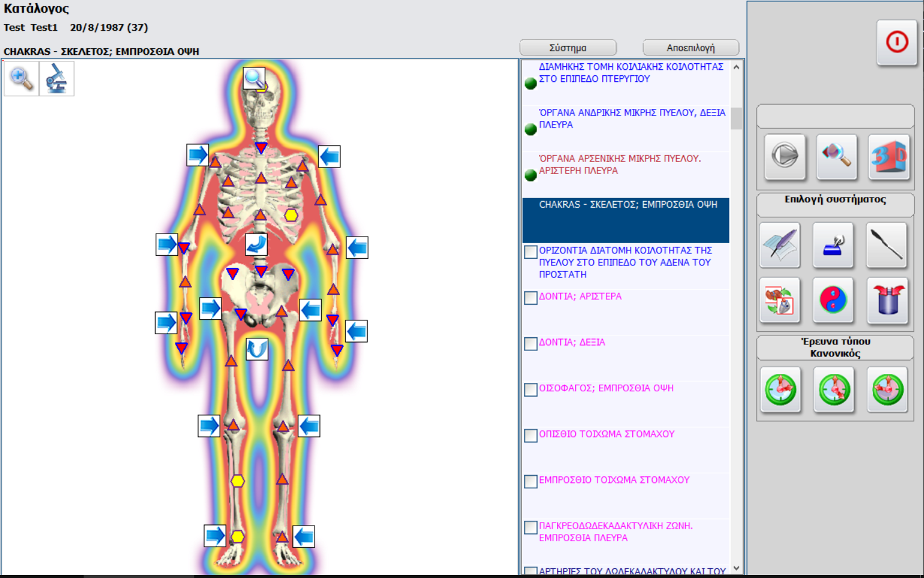The width and height of the screenshot is (924, 578).
Task: Click right-pointing arrow at the ankle
Action: click(x=215, y=535)
